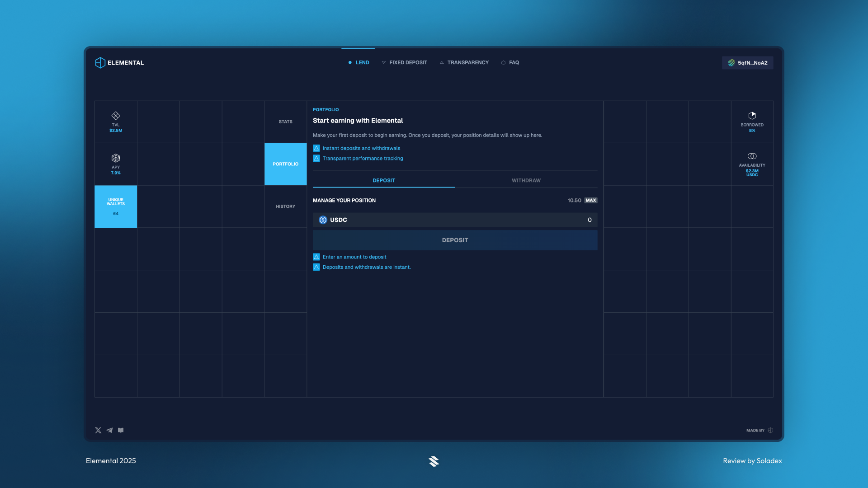Viewport: 868px width, 488px height.
Task: Toggle the Instant deposits and withdrawals checkmark
Action: click(316, 148)
